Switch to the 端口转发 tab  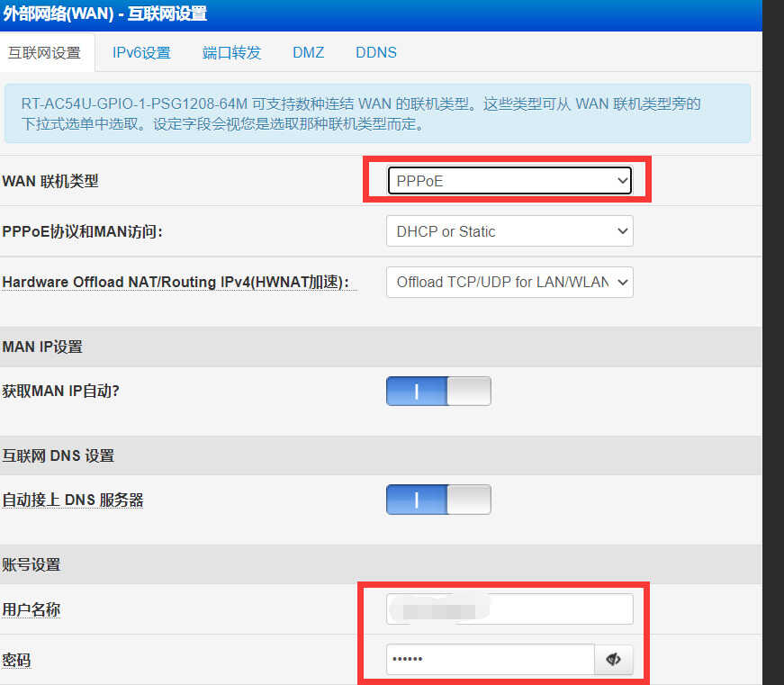(x=231, y=52)
